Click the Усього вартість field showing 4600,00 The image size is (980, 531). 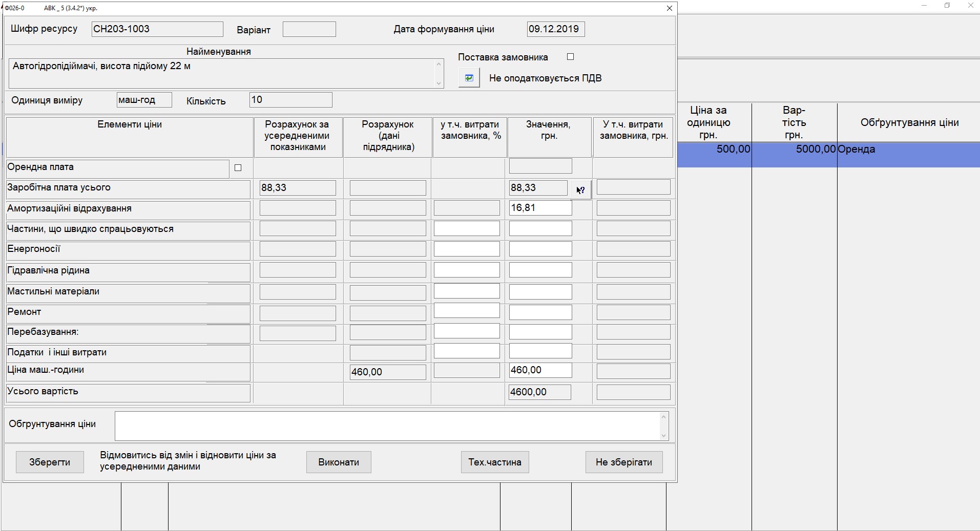coord(540,392)
